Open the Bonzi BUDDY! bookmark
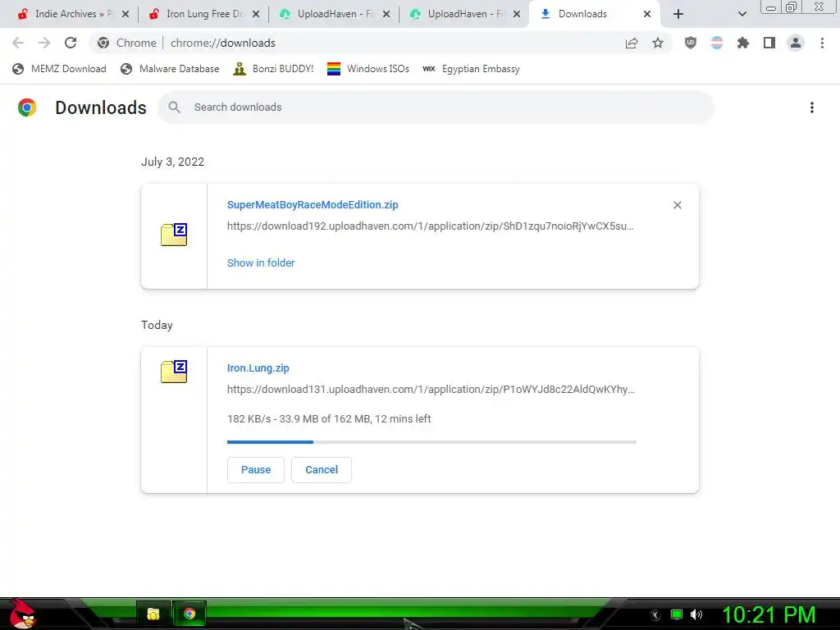 pyautogui.click(x=273, y=69)
